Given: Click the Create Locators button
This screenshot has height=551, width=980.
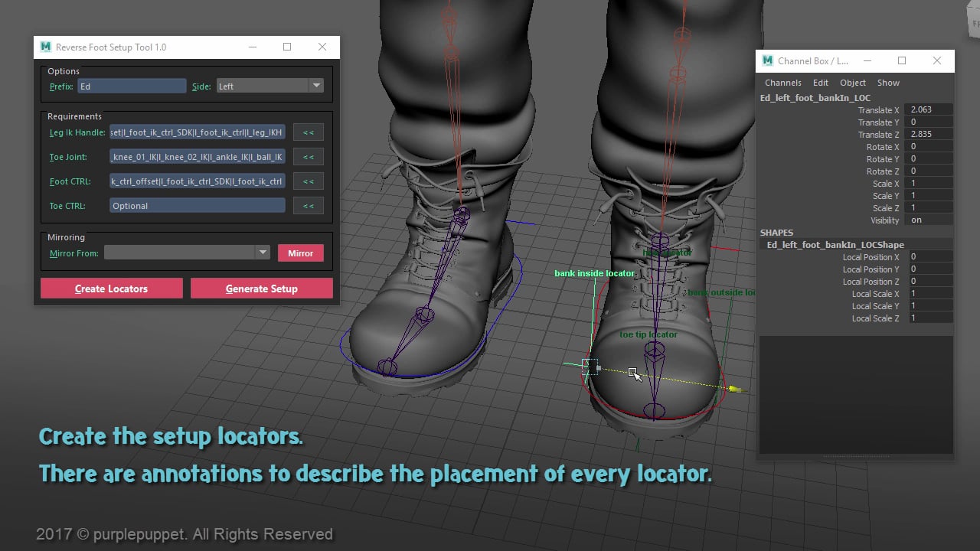Looking at the screenshot, I should (x=111, y=289).
